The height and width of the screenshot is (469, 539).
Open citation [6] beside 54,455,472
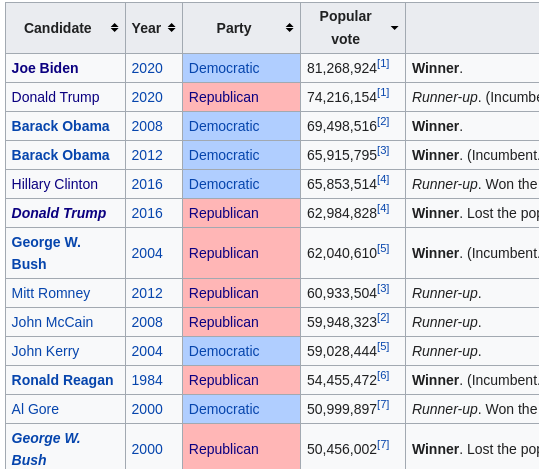pyautogui.click(x=383, y=376)
